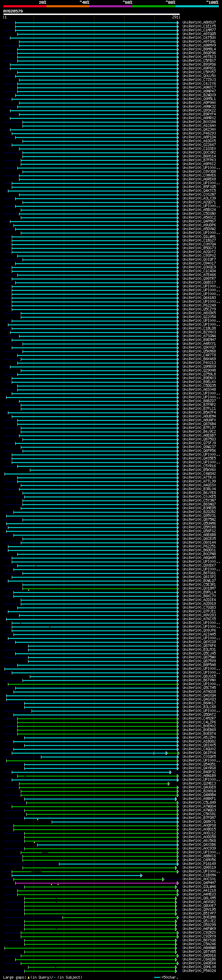The image size is (222, 980).
Task: Click the purple alignment bar for Q4PHH7
Action: click(x=97, y=883)
